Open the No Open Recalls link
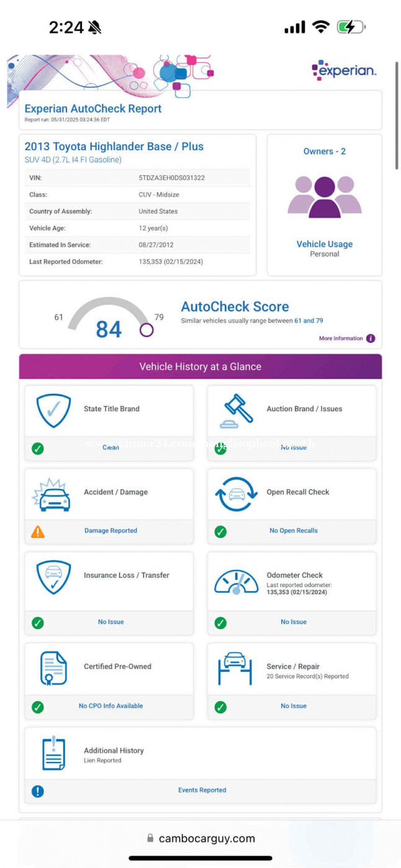This screenshot has width=401, height=868. click(x=294, y=531)
